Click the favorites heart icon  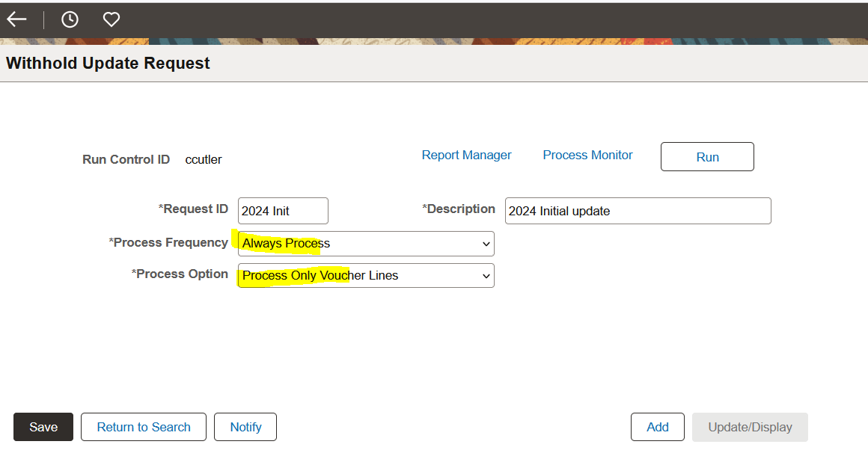point(111,19)
